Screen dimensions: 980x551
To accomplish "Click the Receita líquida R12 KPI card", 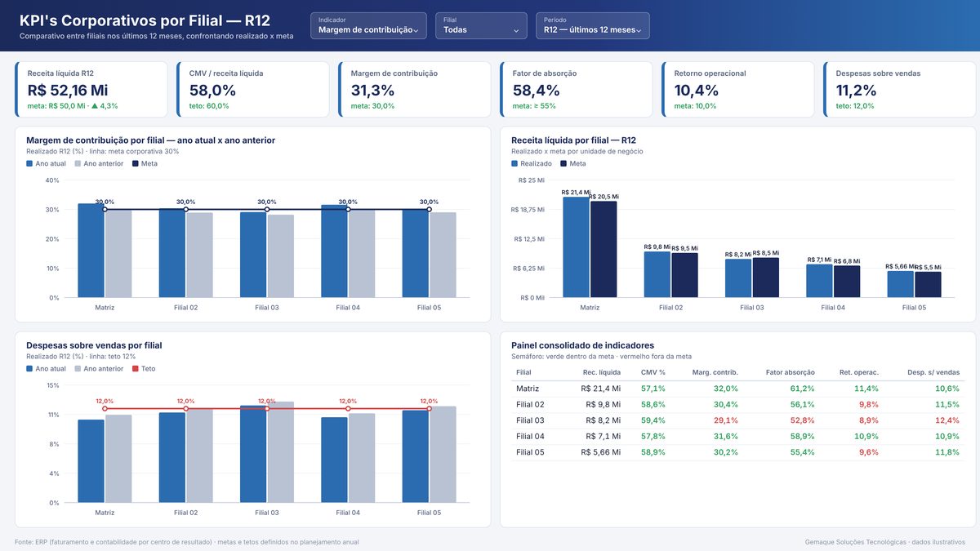I will click(91, 89).
